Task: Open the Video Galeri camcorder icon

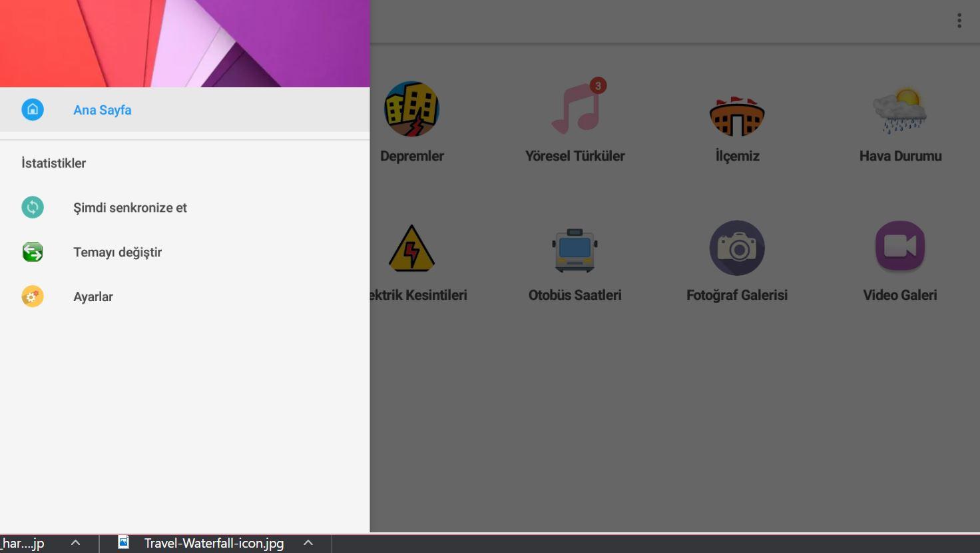Action: click(900, 246)
